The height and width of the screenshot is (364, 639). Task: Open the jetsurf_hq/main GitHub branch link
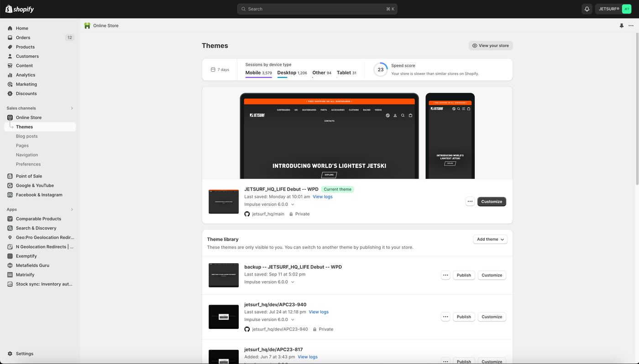pos(268,214)
